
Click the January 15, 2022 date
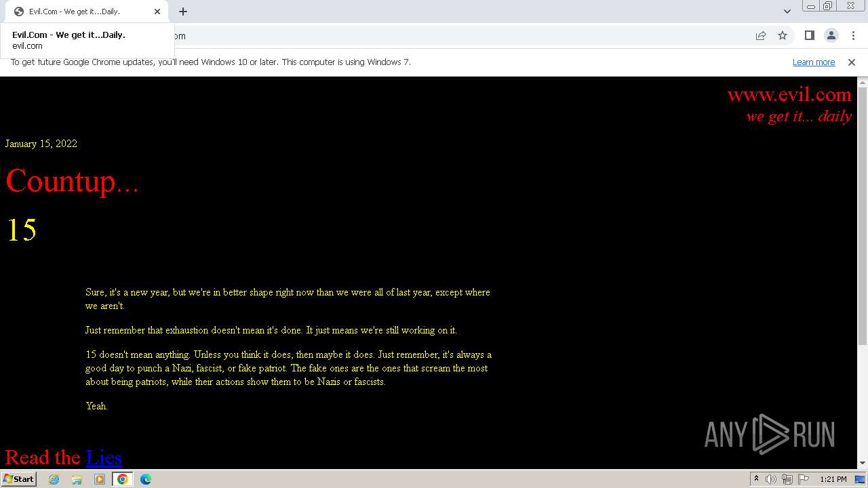click(x=41, y=144)
